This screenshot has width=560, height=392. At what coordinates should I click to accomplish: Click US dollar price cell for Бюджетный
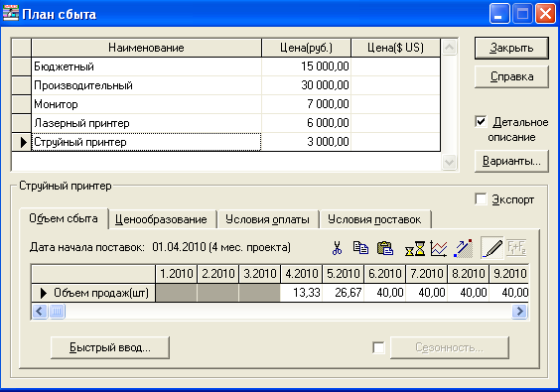(x=396, y=66)
